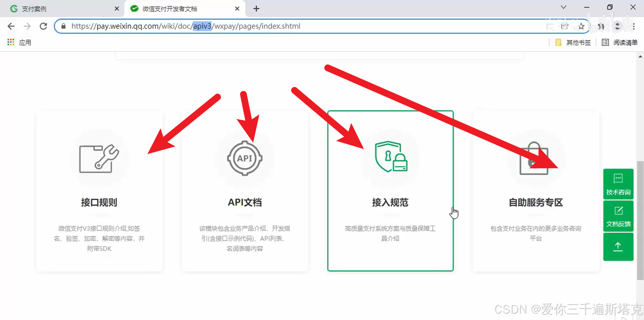This screenshot has height=320, width=644.
Task: Open 技术咨询 floating button
Action: (x=618, y=184)
